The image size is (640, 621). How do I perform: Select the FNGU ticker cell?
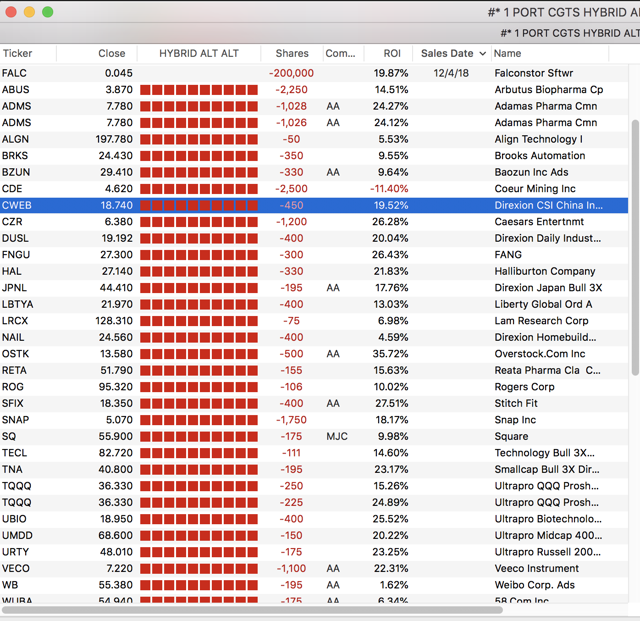[x=16, y=255]
